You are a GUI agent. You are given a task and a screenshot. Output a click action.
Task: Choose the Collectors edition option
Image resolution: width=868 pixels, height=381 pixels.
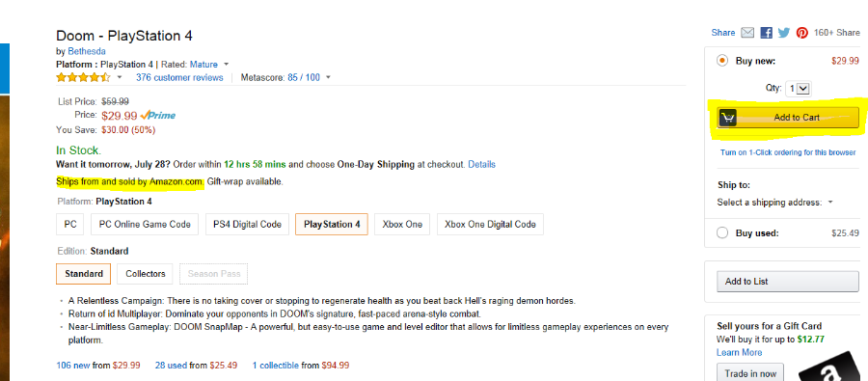(x=146, y=274)
